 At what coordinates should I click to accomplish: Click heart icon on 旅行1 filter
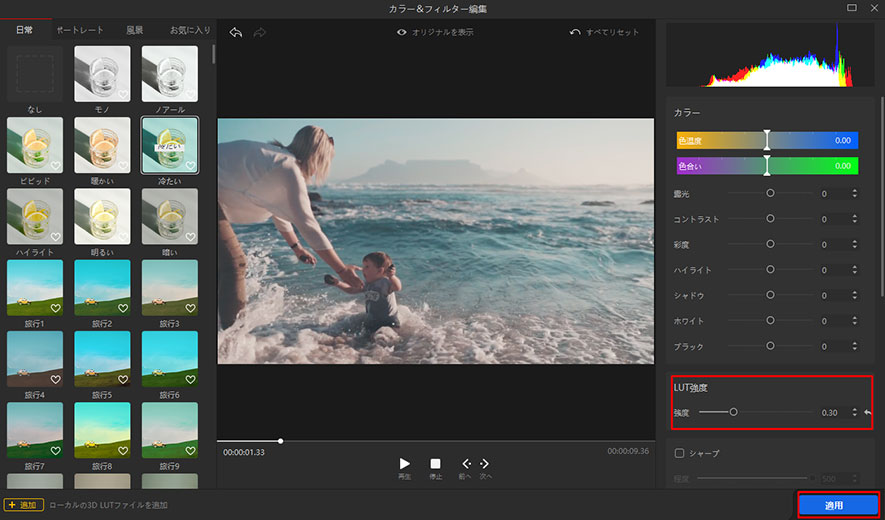56,309
